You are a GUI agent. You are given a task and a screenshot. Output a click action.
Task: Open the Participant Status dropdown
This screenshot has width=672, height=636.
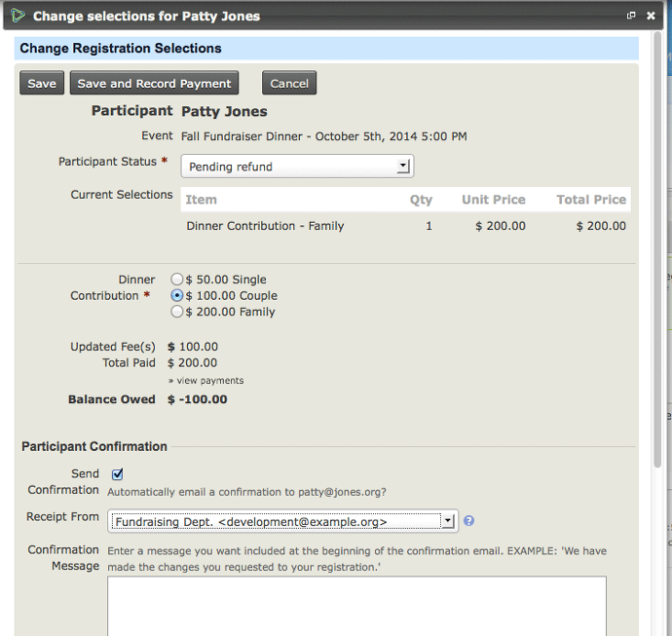point(297,167)
